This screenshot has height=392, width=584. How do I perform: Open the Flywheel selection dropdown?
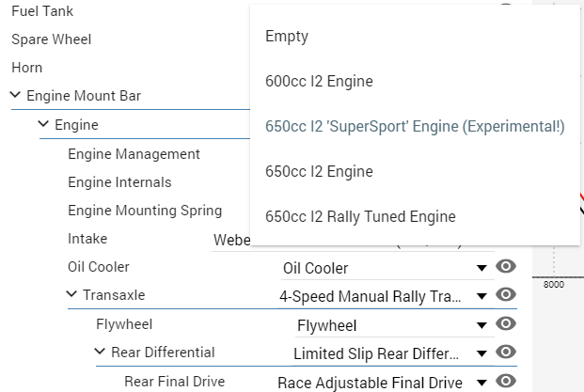pyautogui.click(x=481, y=325)
